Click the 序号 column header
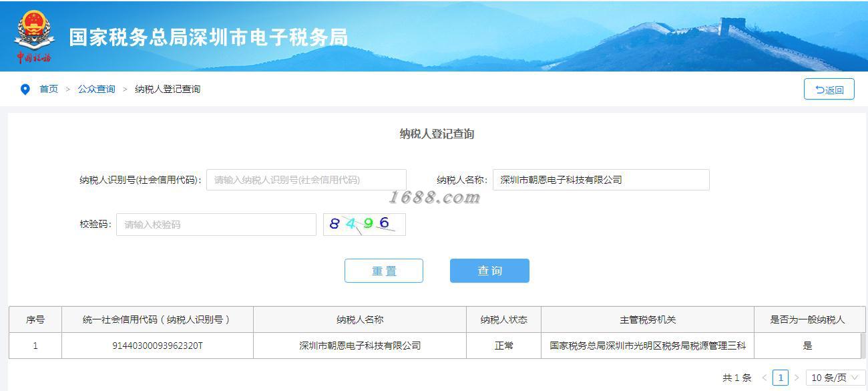Viewport: 868px width, 391px height. (x=35, y=319)
